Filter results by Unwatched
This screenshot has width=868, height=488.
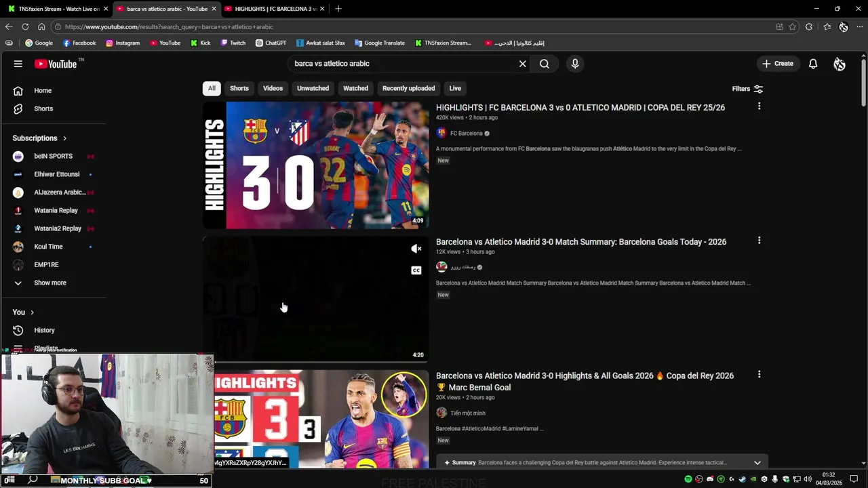pos(313,88)
